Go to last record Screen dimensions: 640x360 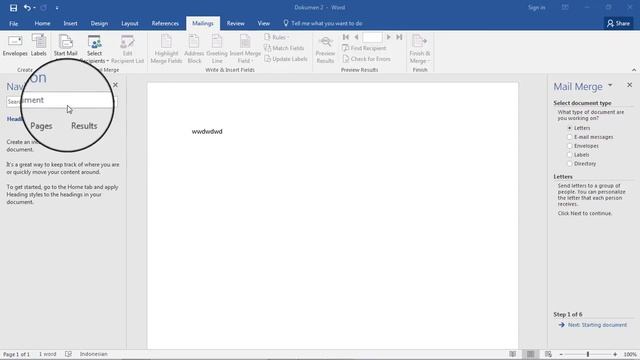(399, 37)
